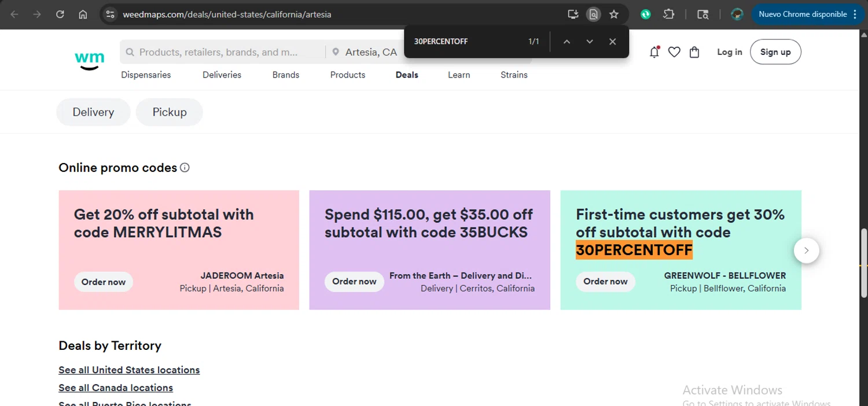This screenshot has height=406, width=868.
Task: Toggle the Delivery filter chip
Action: coord(93,112)
